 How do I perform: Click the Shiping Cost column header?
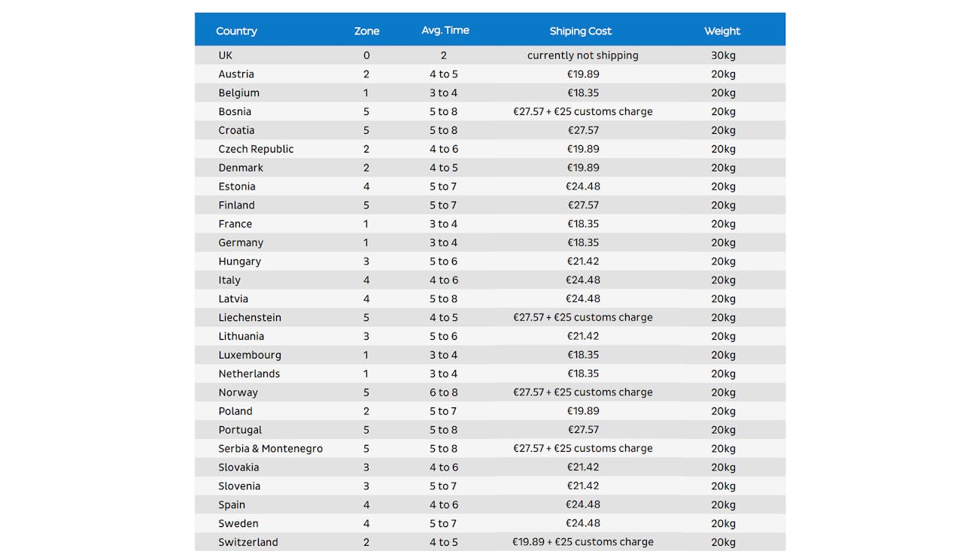coord(580,31)
